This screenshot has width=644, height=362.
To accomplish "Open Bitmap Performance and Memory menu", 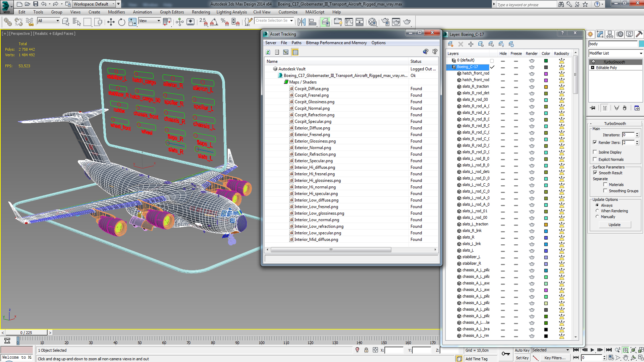I will [336, 43].
